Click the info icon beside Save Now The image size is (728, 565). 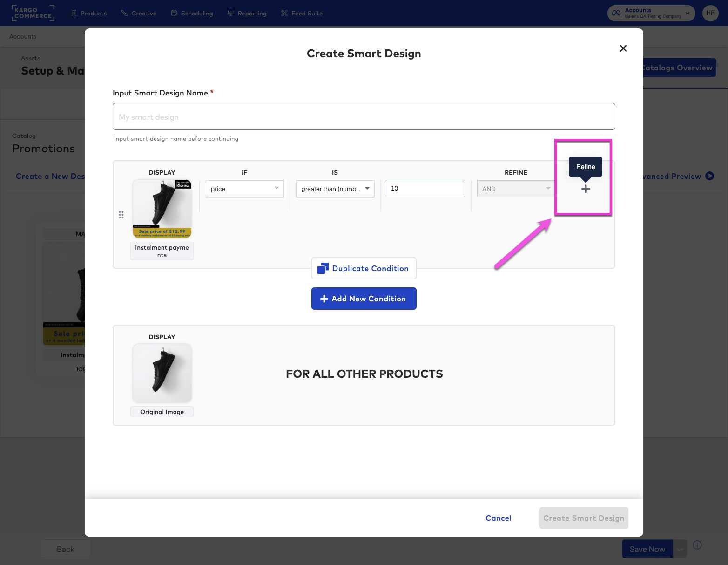click(697, 545)
